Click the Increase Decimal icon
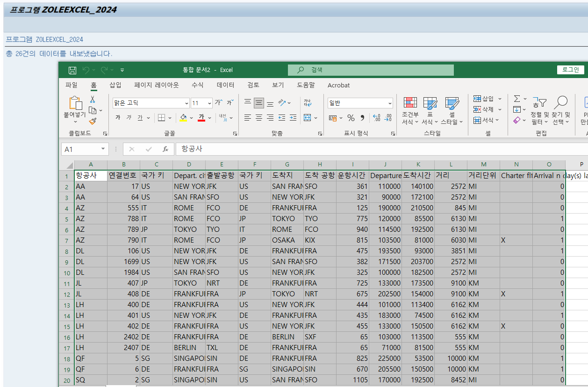This screenshot has width=588, height=387. click(376, 118)
